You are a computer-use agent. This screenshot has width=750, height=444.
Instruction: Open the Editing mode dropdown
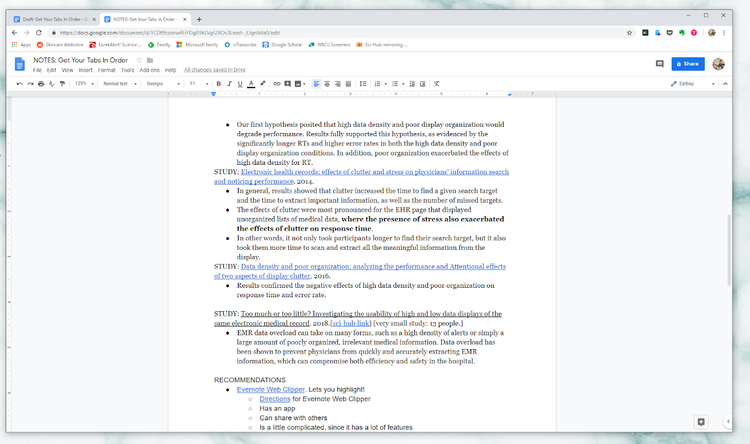pyautogui.click(x=692, y=84)
